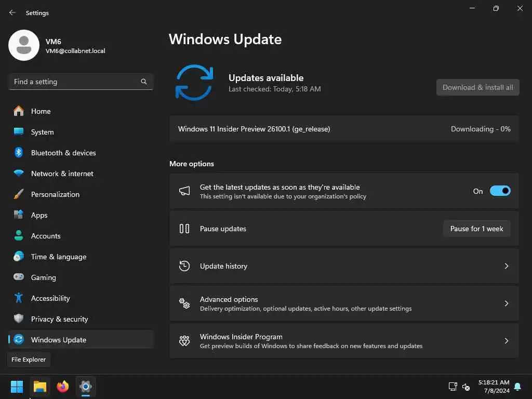Select Windows Update in sidebar
This screenshot has height=399, width=532.
point(81,339)
